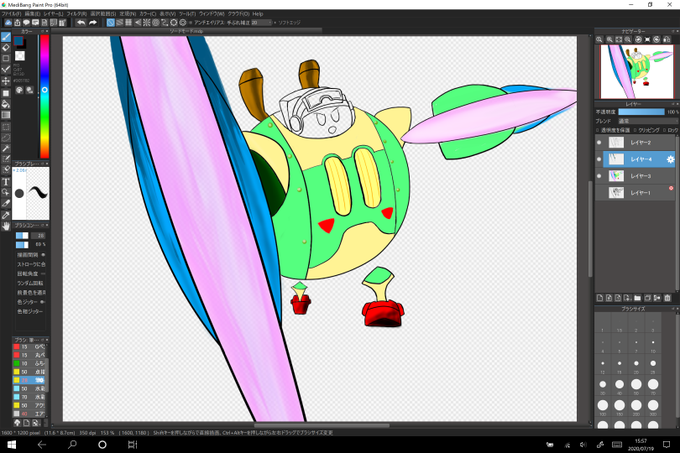Screen dimensions: 680x453
Task: Hide layer レイヤー3 visibility dot
Action: coord(599,176)
